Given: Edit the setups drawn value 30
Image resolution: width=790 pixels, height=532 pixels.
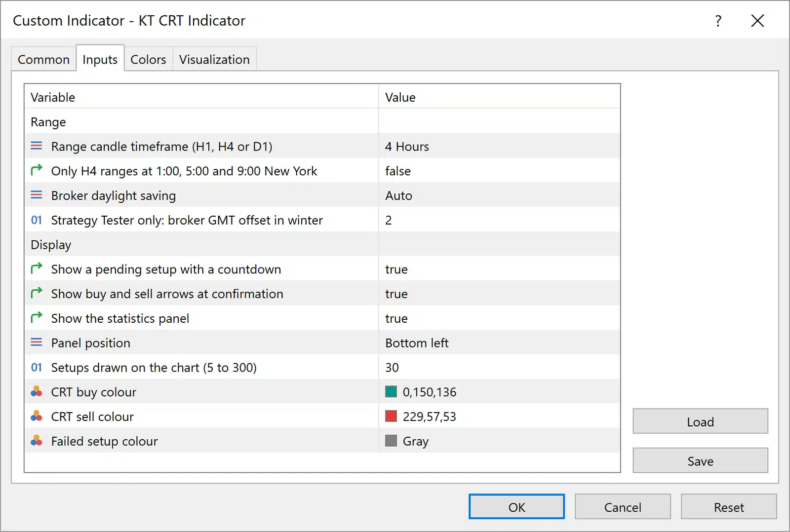Looking at the screenshot, I should (x=499, y=368).
